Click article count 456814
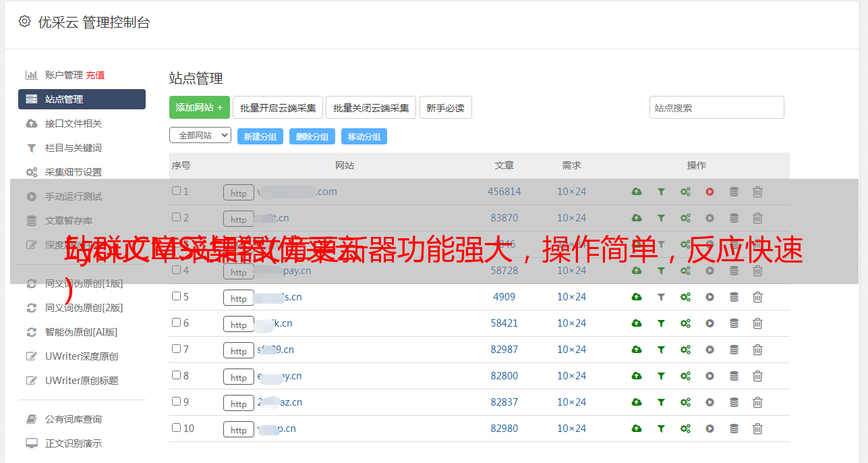Viewport: 868px width, 463px height. 504,192
